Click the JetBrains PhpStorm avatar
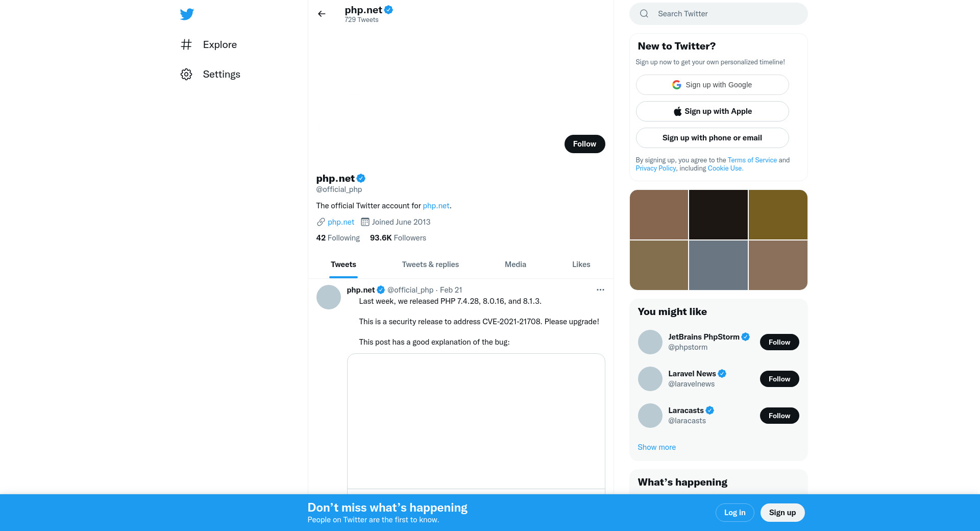 tap(650, 342)
